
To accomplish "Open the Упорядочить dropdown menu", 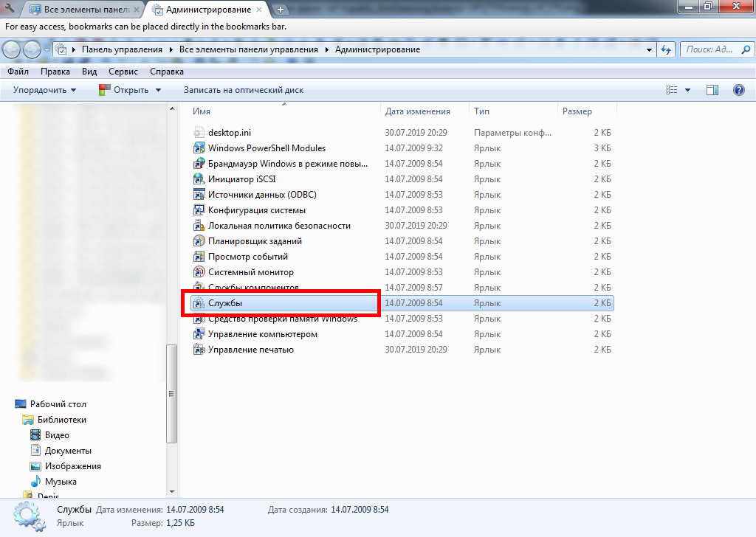I will (44, 90).
